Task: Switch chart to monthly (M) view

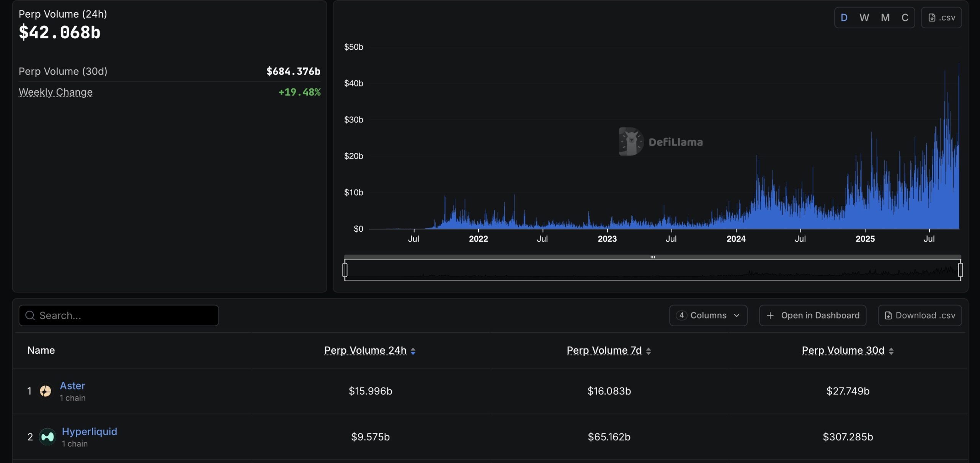Action: point(885,18)
